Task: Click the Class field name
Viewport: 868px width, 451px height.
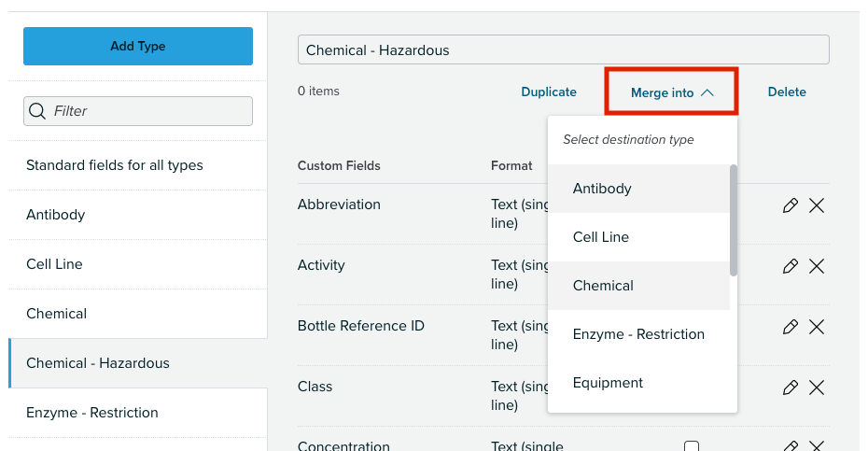Action: click(x=315, y=387)
